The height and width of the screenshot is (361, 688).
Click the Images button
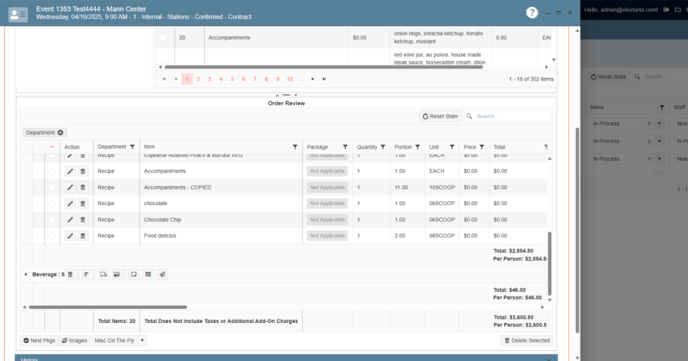[74, 340]
